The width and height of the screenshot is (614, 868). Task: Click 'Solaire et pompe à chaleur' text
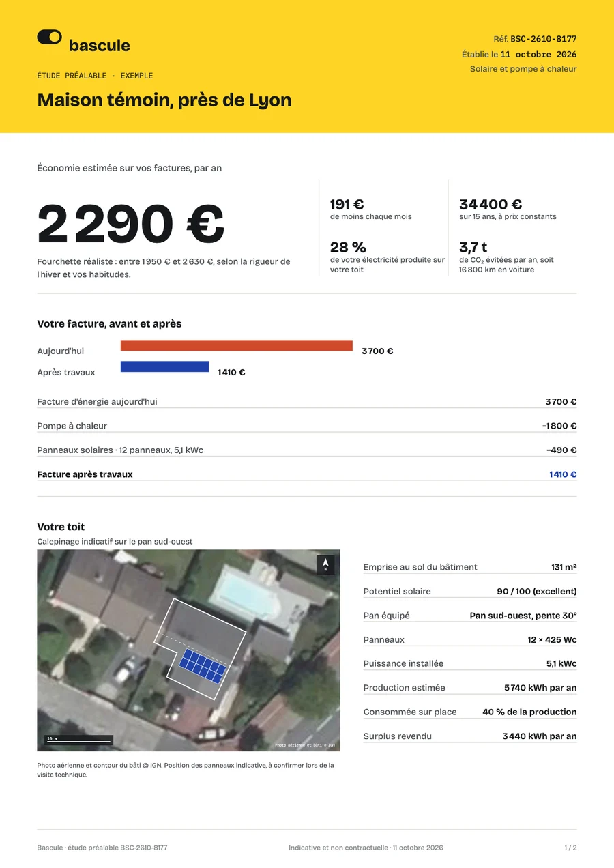click(523, 69)
